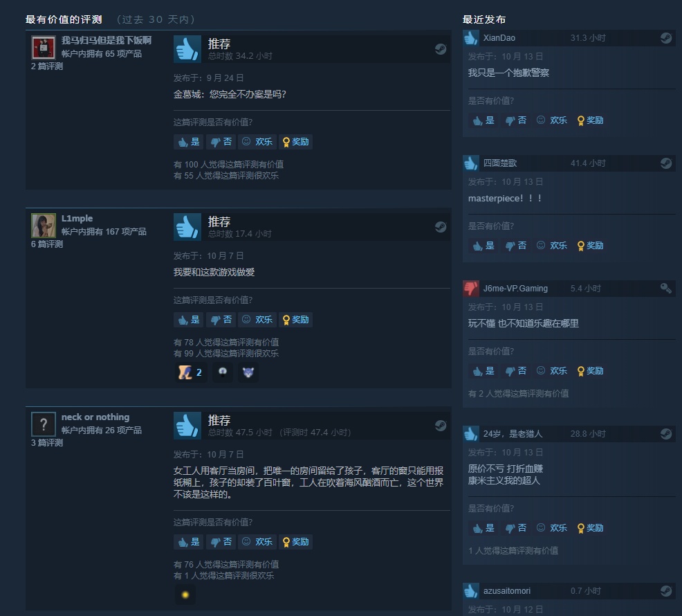Click the avatar of 我马归马但是我下饭啊
This screenshot has height=616, width=682.
pyautogui.click(x=44, y=48)
